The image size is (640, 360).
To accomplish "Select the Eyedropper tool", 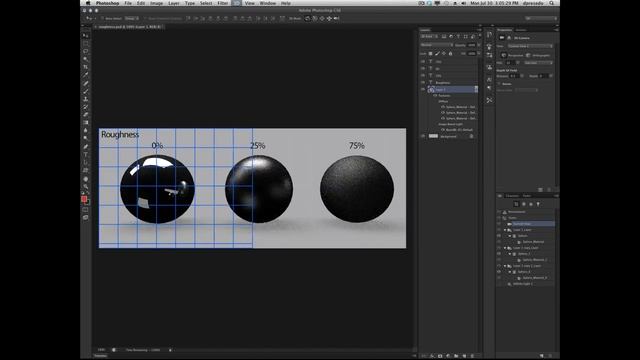I will [86, 75].
